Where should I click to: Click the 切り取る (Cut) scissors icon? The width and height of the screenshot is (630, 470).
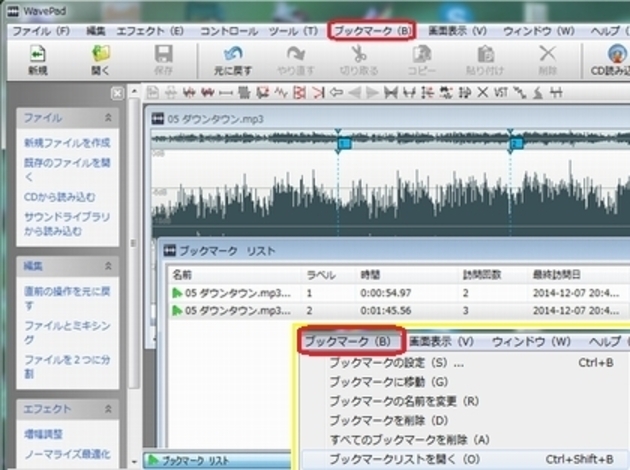click(x=358, y=54)
